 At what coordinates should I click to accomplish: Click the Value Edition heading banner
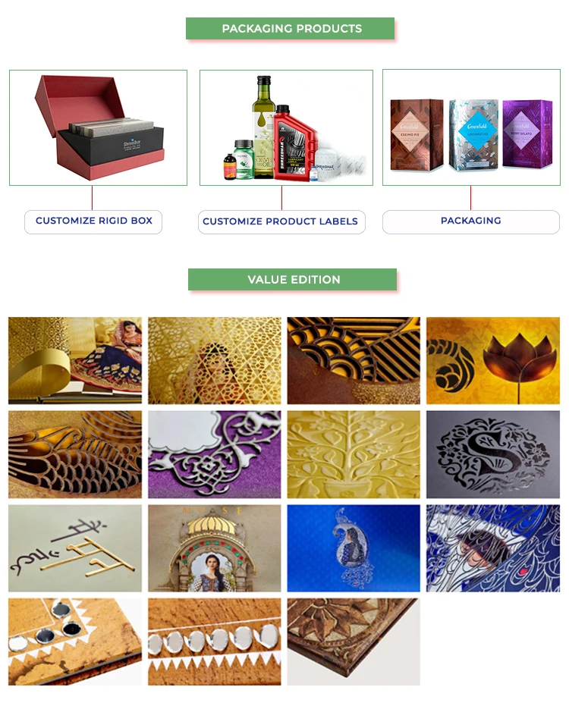tap(293, 280)
